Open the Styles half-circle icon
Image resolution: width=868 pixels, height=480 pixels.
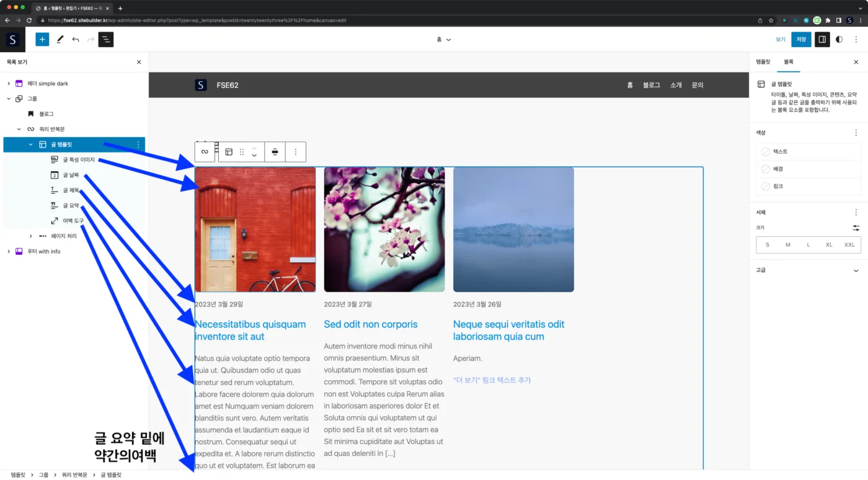839,39
